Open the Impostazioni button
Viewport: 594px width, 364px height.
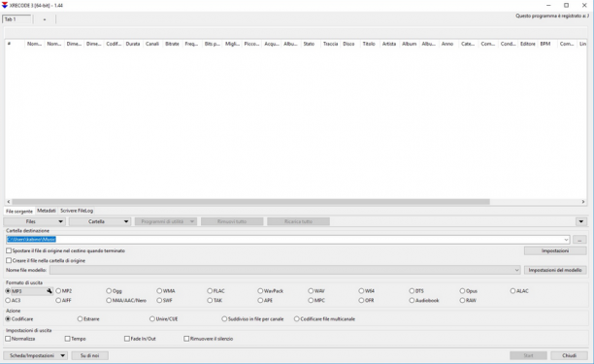click(555, 250)
